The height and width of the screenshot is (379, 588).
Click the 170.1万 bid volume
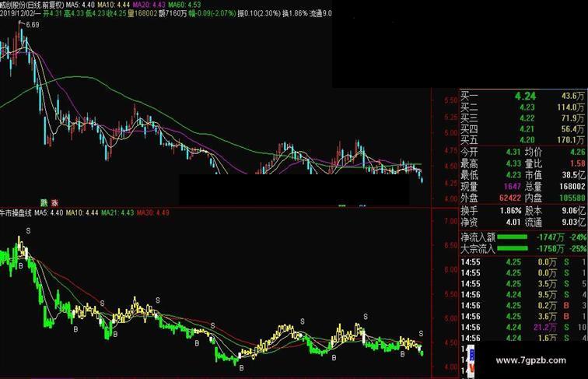[570, 140]
